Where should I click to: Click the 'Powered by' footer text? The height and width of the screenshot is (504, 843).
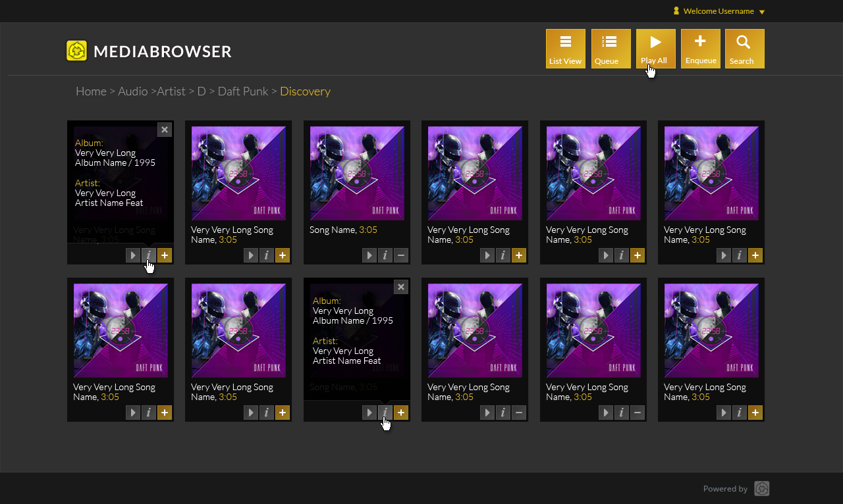coord(725,489)
